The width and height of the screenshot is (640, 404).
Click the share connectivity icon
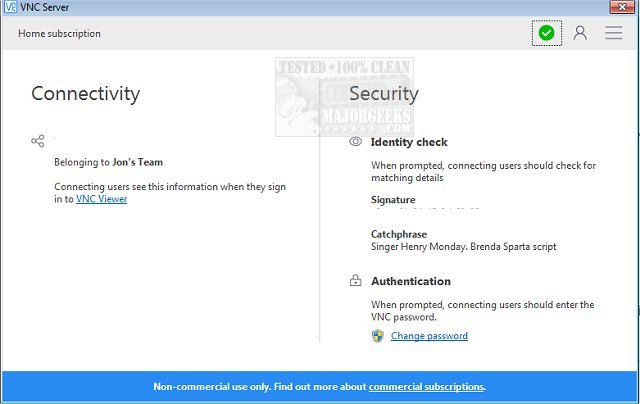pyautogui.click(x=38, y=141)
